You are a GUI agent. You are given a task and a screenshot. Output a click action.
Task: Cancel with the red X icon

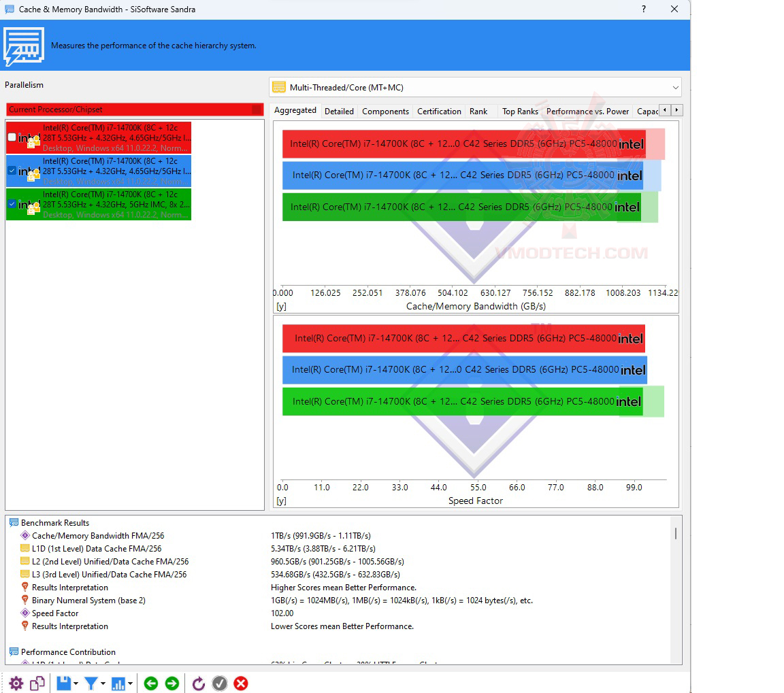click(241, 683)
